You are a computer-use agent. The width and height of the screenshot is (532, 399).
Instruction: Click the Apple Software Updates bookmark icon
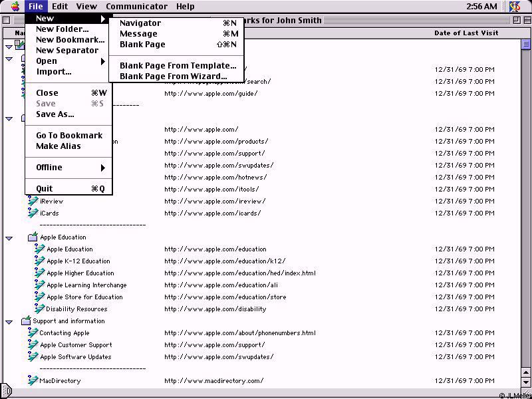pos(33,356)
